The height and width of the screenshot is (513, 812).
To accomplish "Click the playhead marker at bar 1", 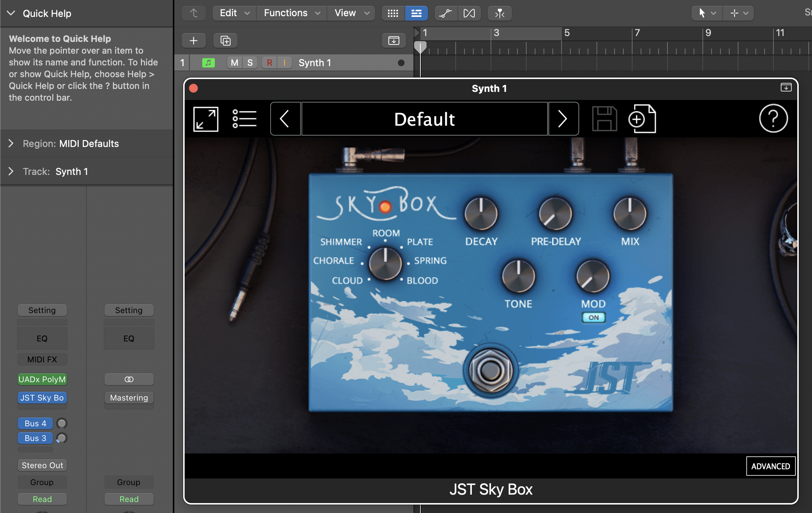I will 420,47.
